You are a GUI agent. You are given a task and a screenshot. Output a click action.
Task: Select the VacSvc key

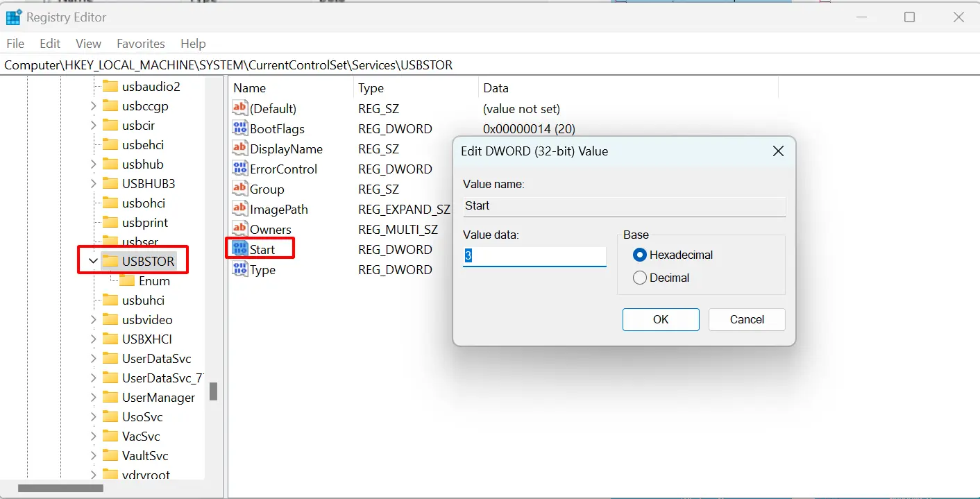click(141, 436)
